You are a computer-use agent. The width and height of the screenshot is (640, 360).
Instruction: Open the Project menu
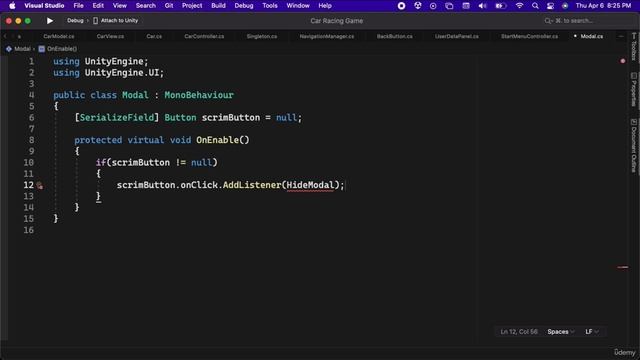(192, 6)
